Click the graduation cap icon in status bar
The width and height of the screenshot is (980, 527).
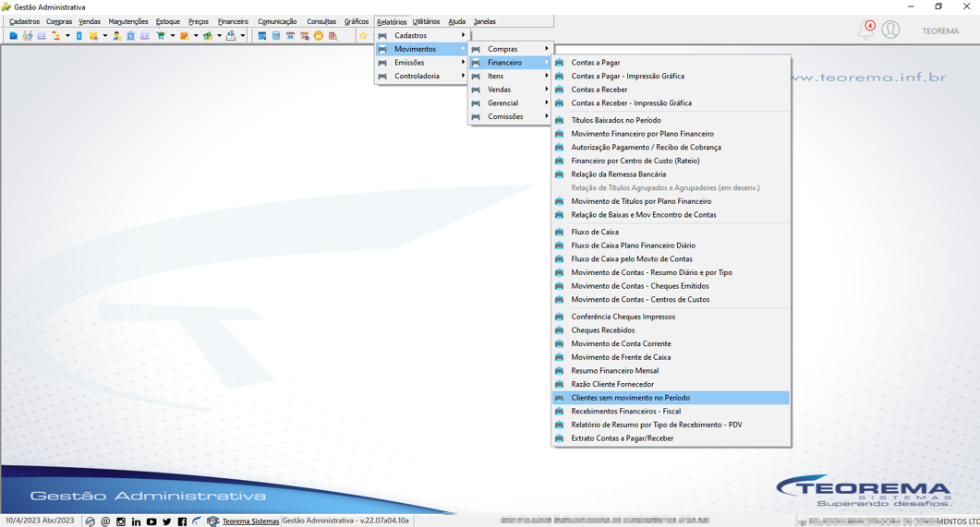click(213, 521)
